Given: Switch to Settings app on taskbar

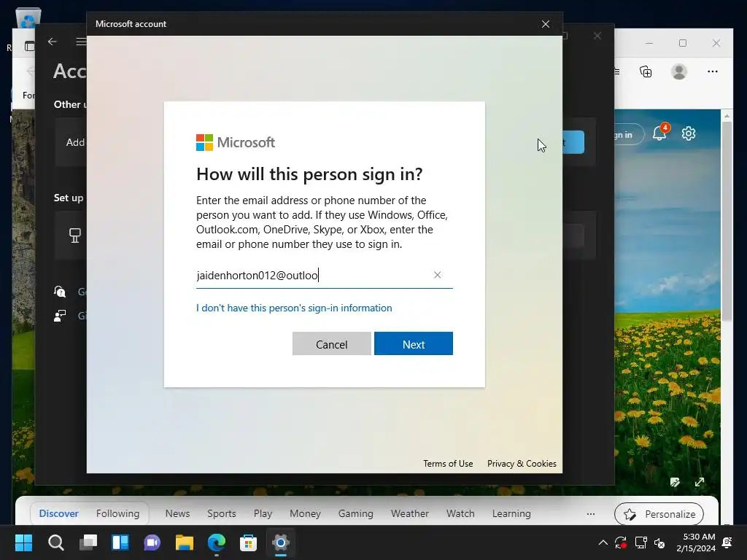Looking at the screenshot, I should point(281,542).
